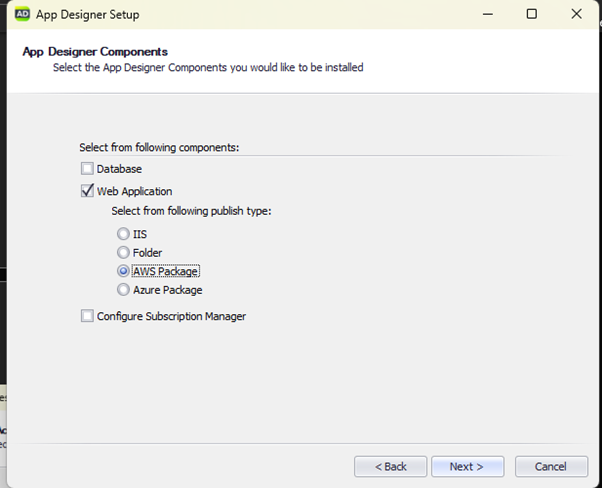The height and width of the screenshot is (488, 602).
Task: Click the App Designer Setup title text
Action: [x=88, y=15]
